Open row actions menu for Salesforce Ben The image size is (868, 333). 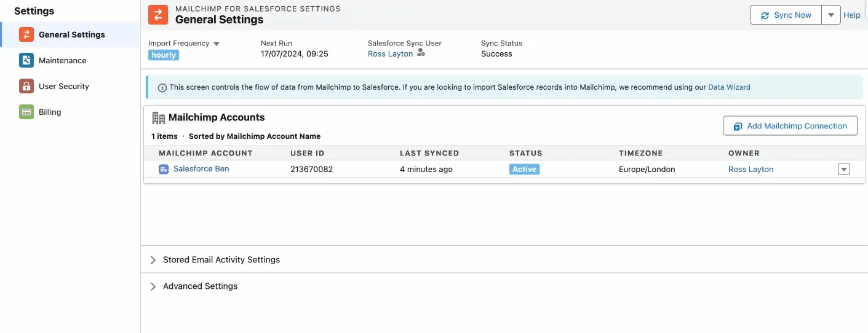click(x=844, y=169)
